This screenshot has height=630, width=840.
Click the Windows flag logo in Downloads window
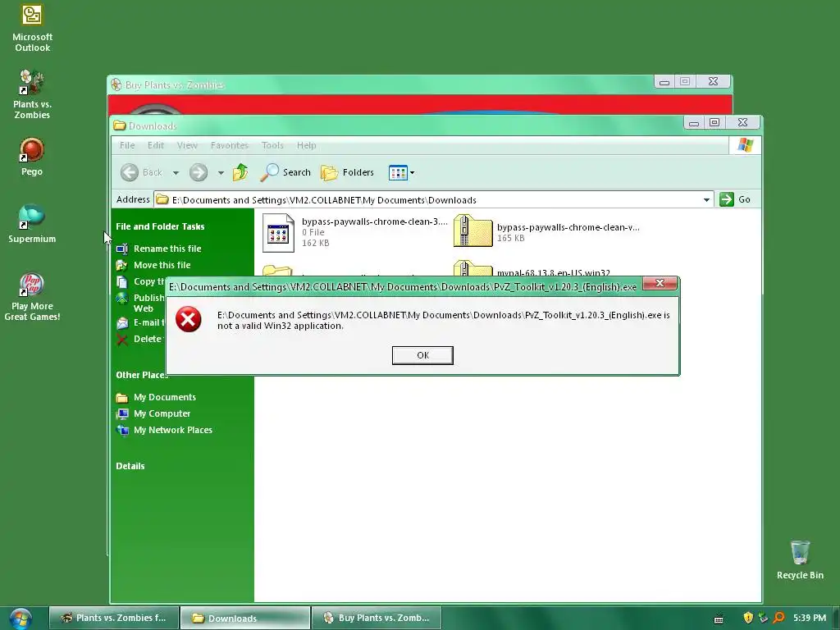point(745,144)
